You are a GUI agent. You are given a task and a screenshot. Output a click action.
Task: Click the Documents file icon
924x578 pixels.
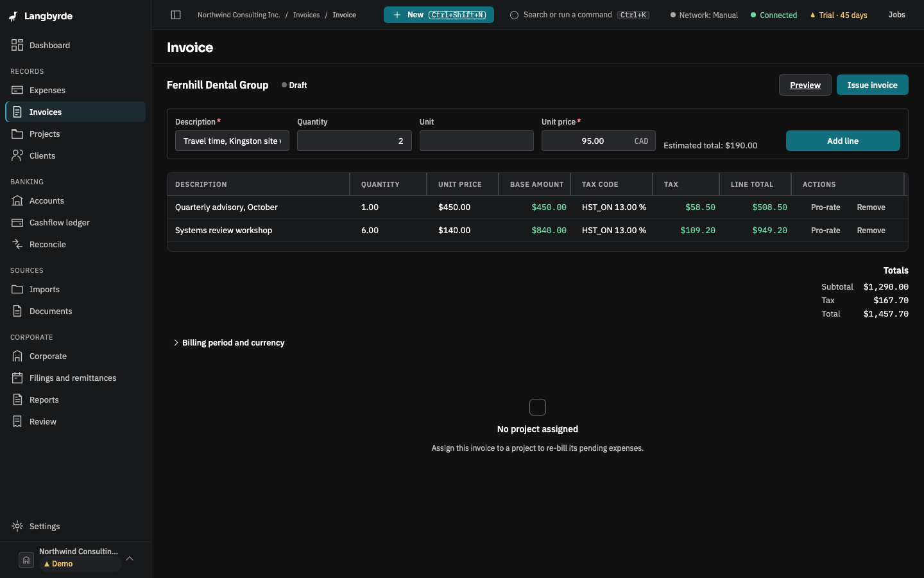17,311
